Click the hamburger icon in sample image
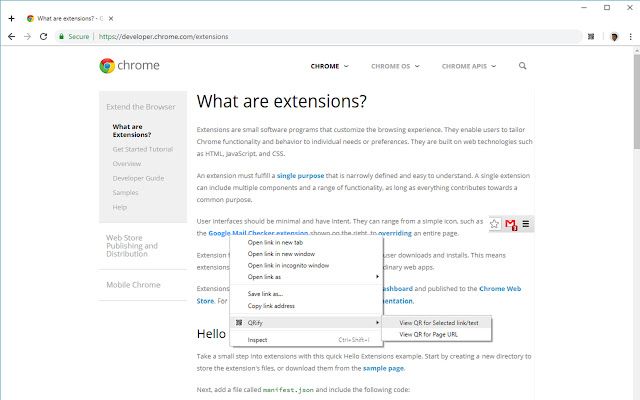 coord(526,224)
